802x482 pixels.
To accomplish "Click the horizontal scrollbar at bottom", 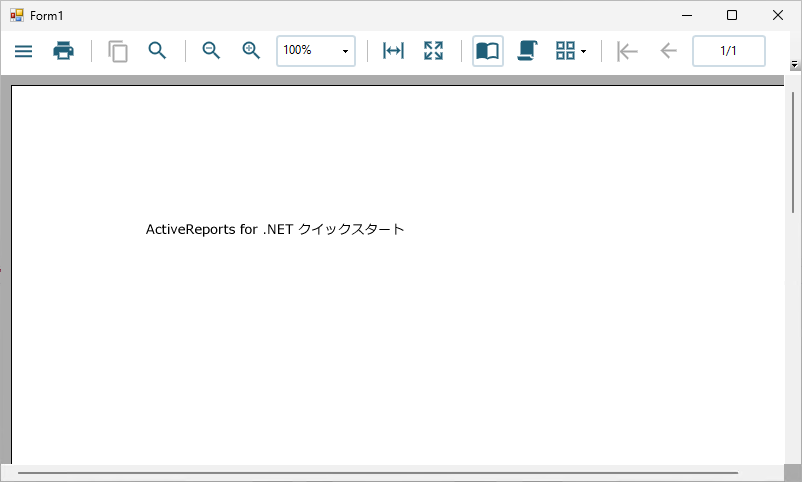I will (x=377, y=473).
